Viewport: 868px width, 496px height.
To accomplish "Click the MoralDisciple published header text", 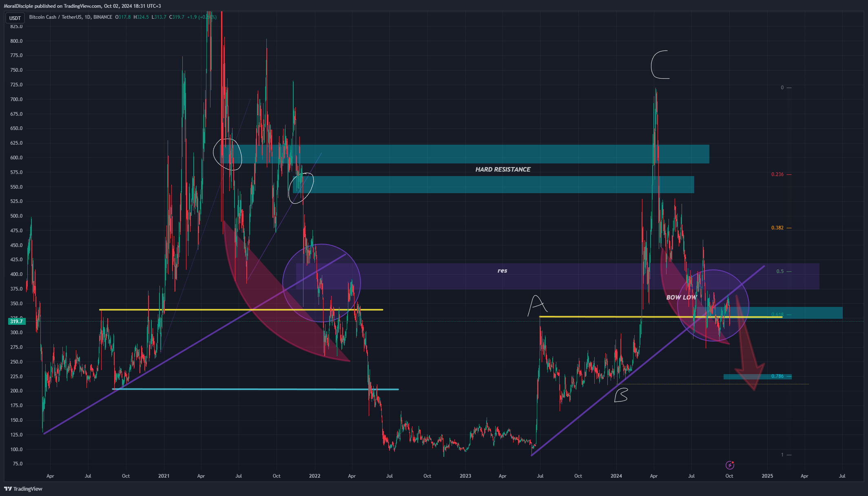I will 82,6.
